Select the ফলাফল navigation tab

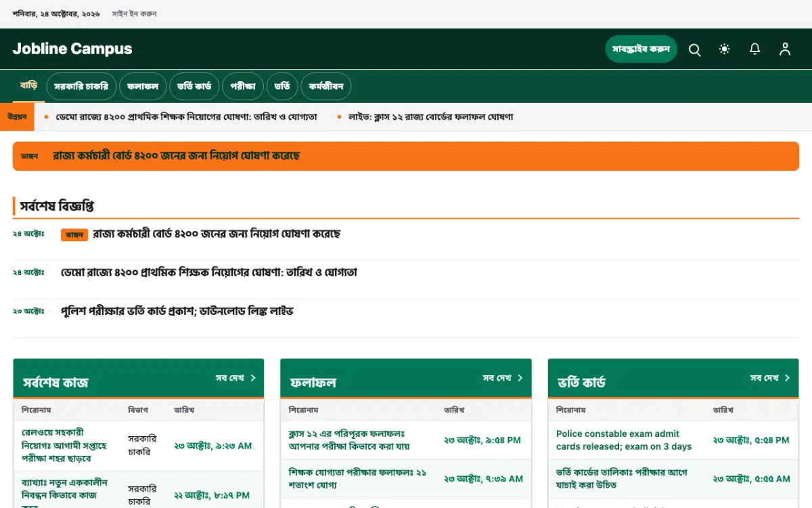point(143,87)
